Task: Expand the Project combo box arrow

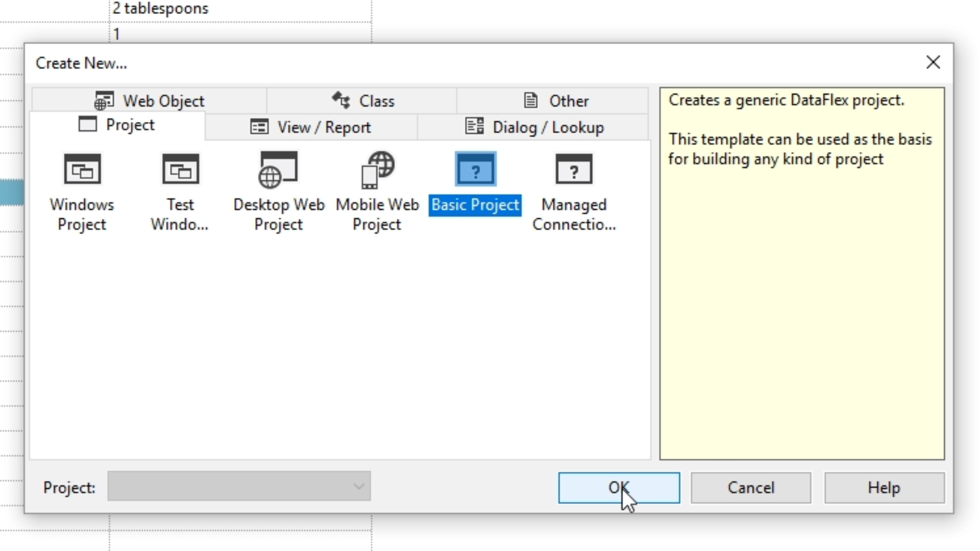Action: (359, 487)
